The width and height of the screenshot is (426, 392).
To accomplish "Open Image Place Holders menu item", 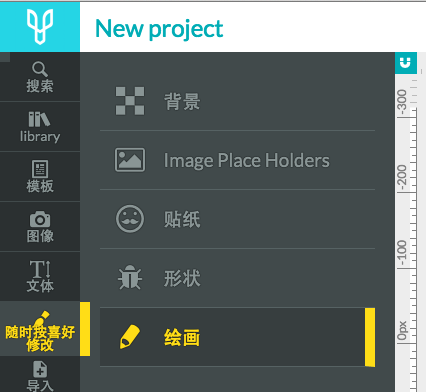I will click(237, 160).
